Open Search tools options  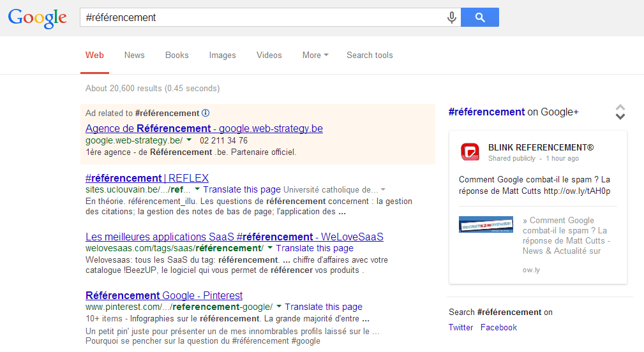point(370,55)
